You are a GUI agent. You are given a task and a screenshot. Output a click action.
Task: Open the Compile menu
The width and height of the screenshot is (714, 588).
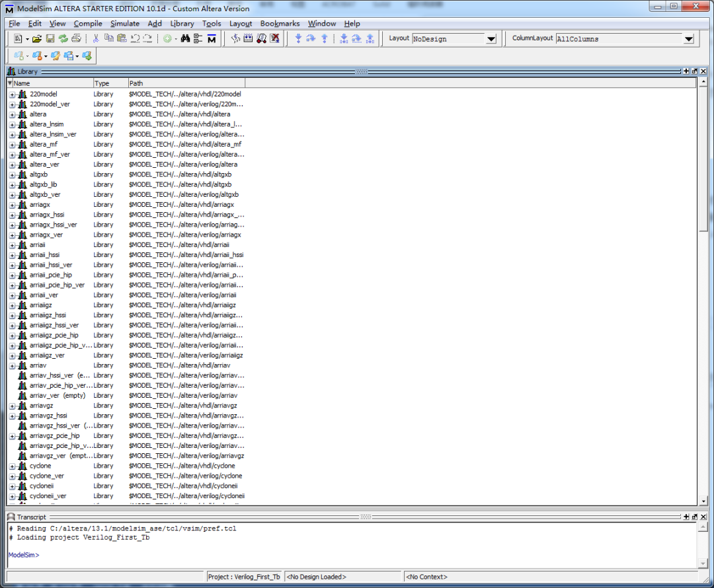pyautogui.click(x=88, y=23)
